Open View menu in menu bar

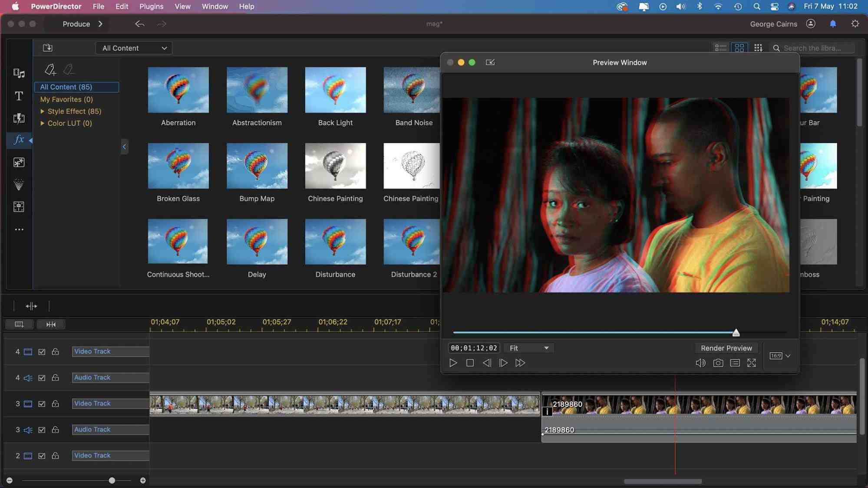182,7
